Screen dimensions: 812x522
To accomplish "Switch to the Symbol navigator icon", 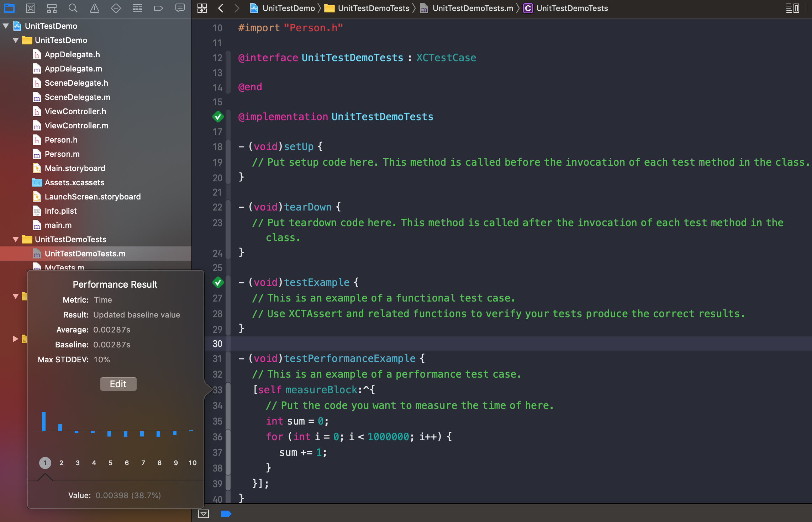I will (x=52, y=8).
